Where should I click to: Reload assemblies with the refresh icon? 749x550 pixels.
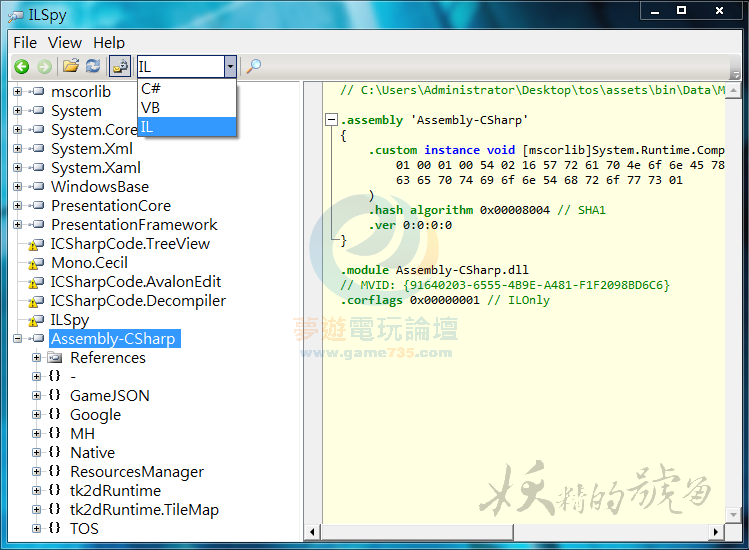(x=93, y=66)
